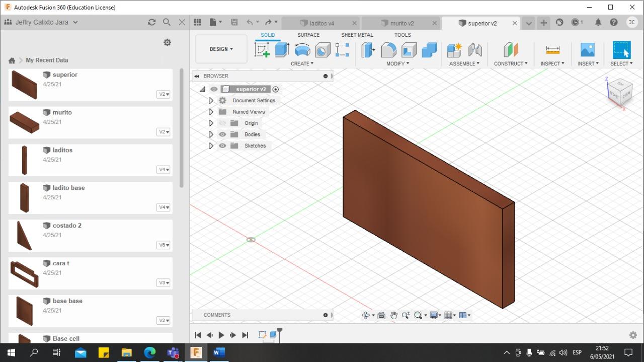Expand the Document Settings tree node
This screenshot has width=644, height=362.
click(x=211, y=101)
